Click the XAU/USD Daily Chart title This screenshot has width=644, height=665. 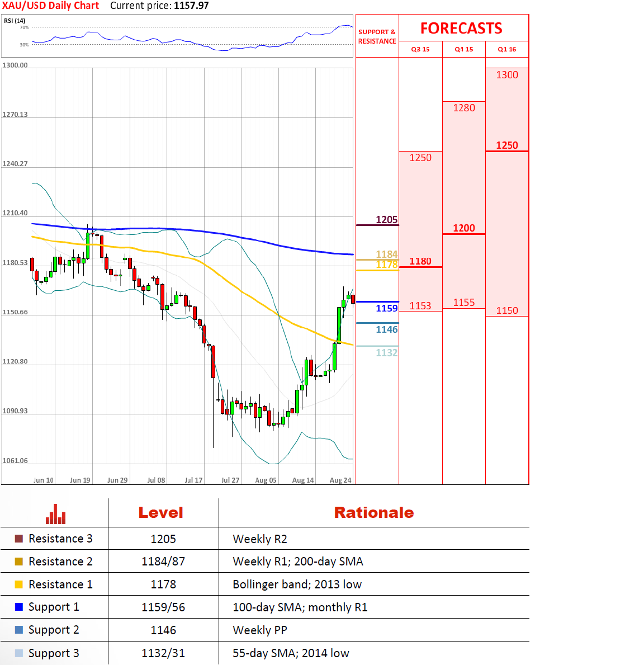[x=50, y=6]
